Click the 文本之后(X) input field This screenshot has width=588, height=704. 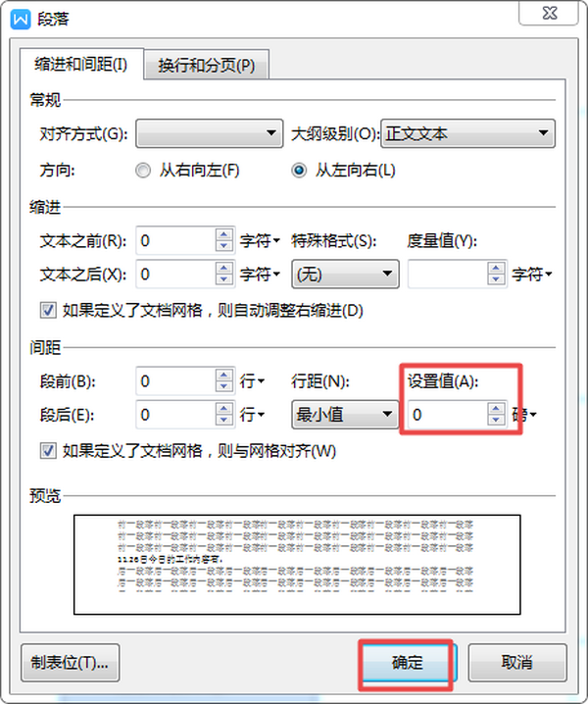coord(176,274)
